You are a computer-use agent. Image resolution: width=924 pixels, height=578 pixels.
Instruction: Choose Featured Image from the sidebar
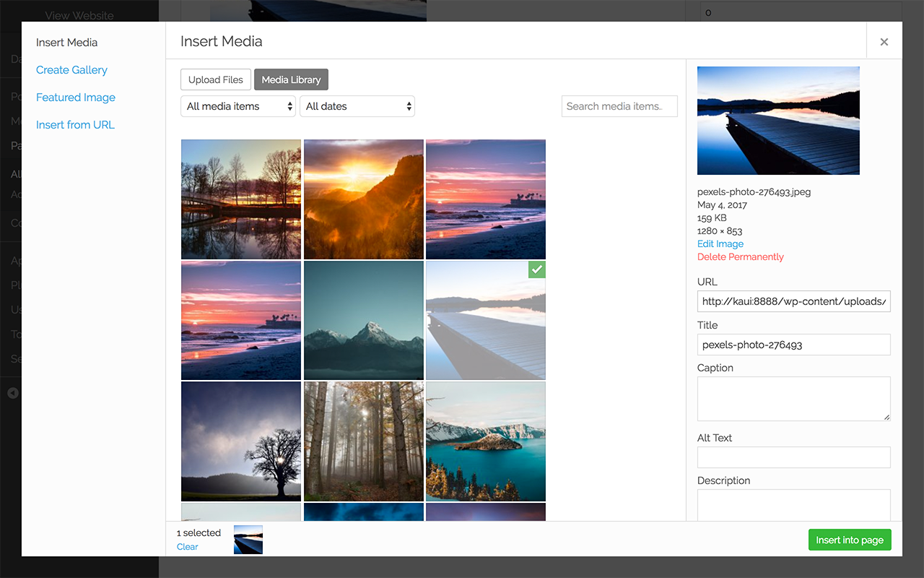coord(76,98)
